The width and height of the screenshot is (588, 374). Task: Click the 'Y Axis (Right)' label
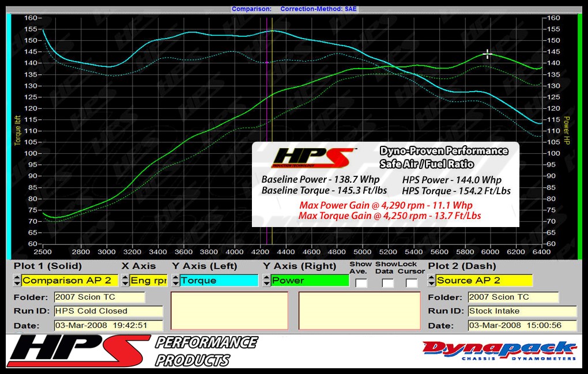click(299, 266)
